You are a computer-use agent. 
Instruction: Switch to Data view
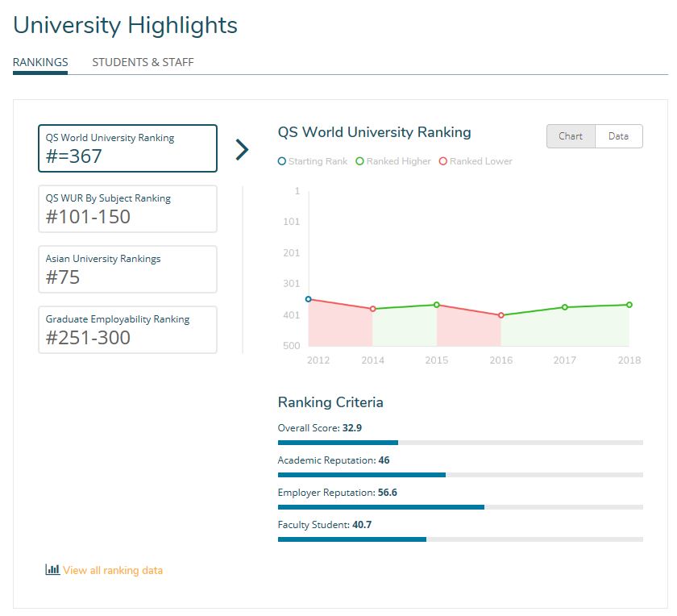tap(619, 136)
